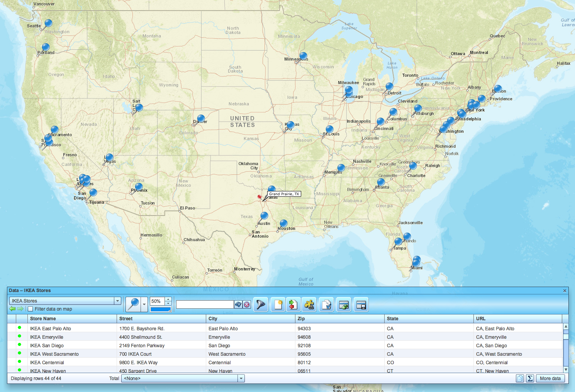Image resolution: width=575 pixels, height=392 pixels.
Task: Open the Total <None> dropdown
Action: [241, 378]
